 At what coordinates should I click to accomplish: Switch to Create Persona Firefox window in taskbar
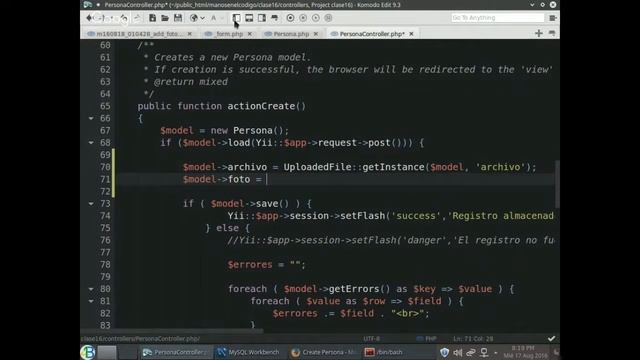324,352
